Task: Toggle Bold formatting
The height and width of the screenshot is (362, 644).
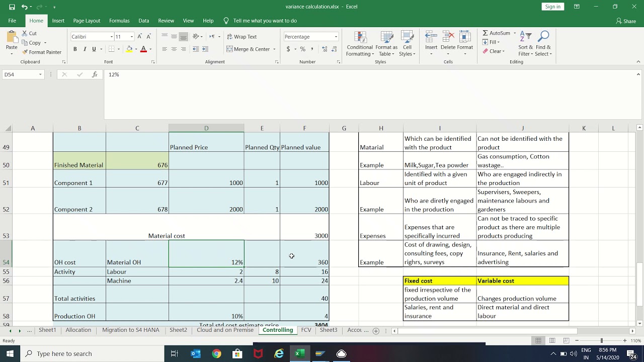Action: [x=75, y=49]
